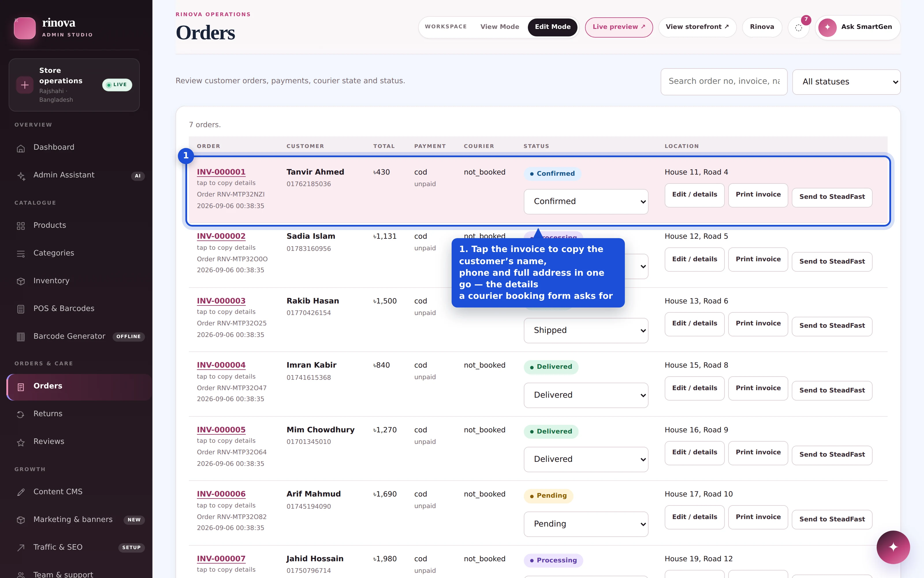Click the Categories list icon
The width and height of the screenshot is (924, 578).
click(21, 254)
